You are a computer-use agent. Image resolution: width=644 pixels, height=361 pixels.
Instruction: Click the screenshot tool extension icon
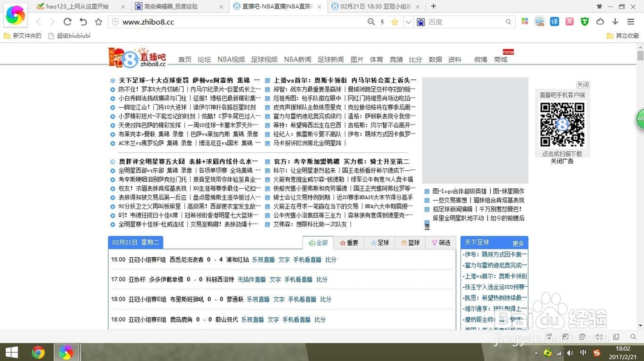pos(540,22)
